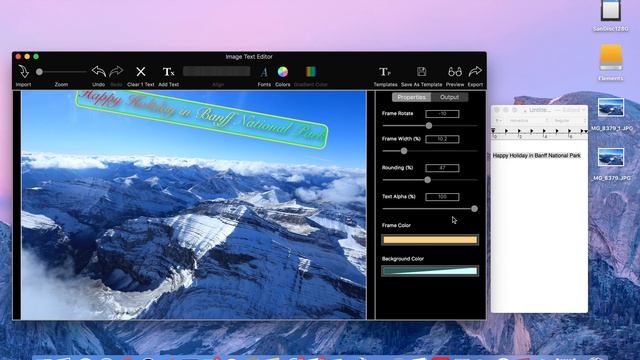640x360 pixels.
Task: Click the Frame Rotate value field
Action: point(442,114)
